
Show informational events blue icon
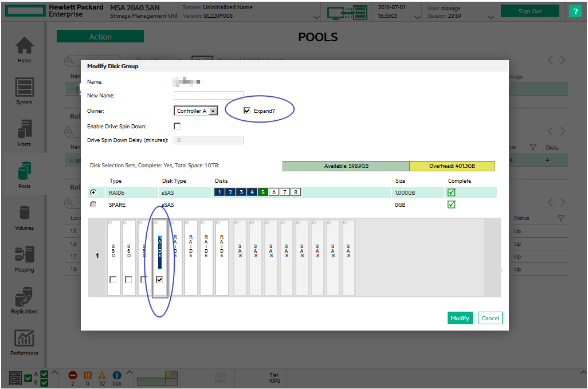click(116, 375)
